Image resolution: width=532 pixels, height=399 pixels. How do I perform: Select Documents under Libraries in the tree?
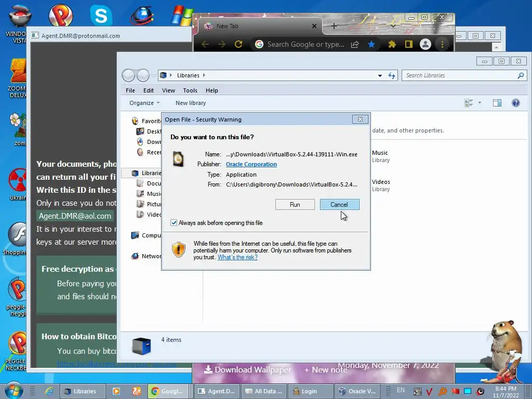pos(149,183)
